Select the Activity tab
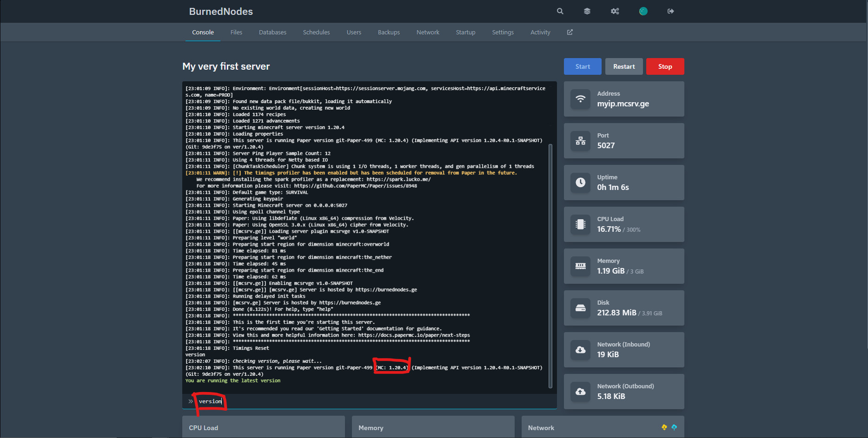Image resolution: width=868 pixels, height=438 pixels. point(540,32)
